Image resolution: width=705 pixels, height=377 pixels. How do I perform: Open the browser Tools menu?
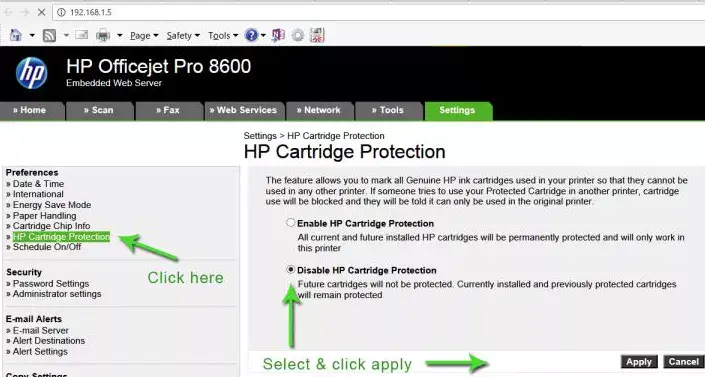[223, 36]
